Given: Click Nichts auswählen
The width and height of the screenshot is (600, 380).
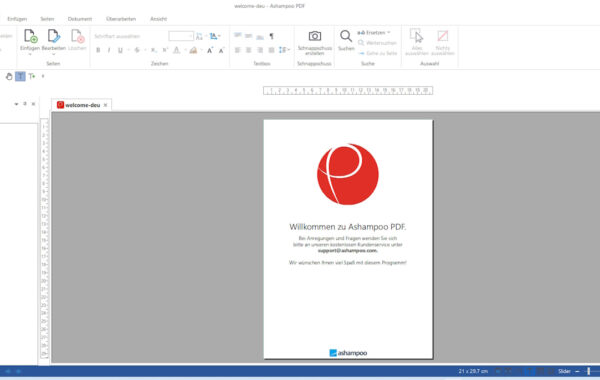Looking at the screenshot, I should 443,42.
